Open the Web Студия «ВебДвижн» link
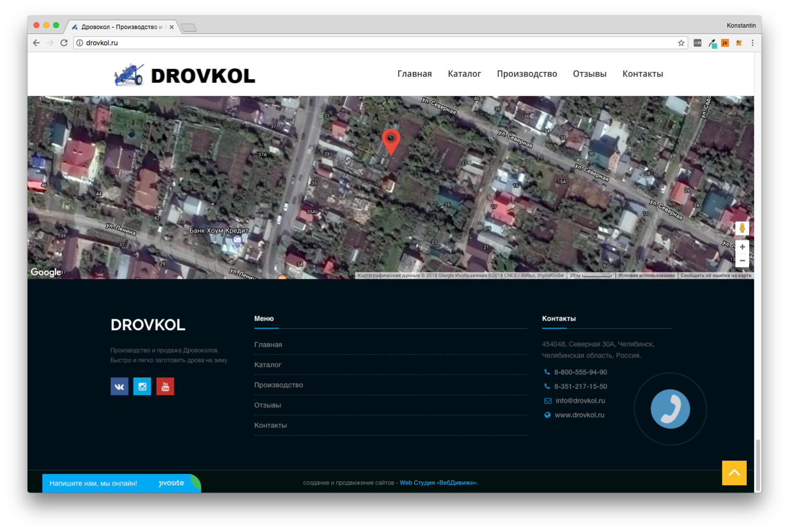This screenshot has height=532, width=789. (438, 483)
